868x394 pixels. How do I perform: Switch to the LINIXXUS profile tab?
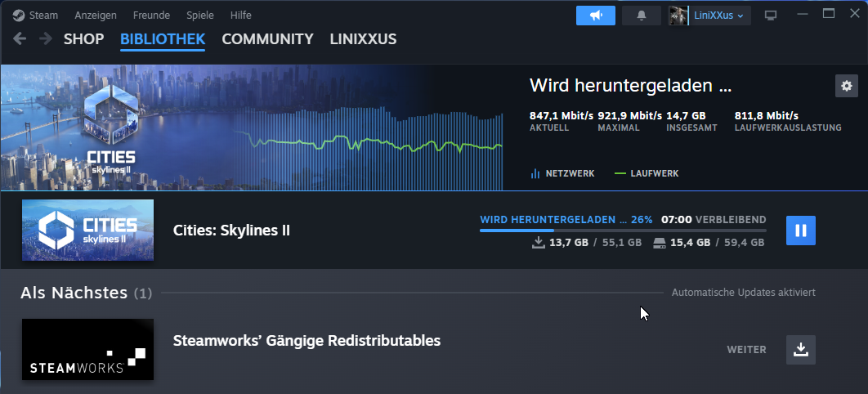click(363, 39)
